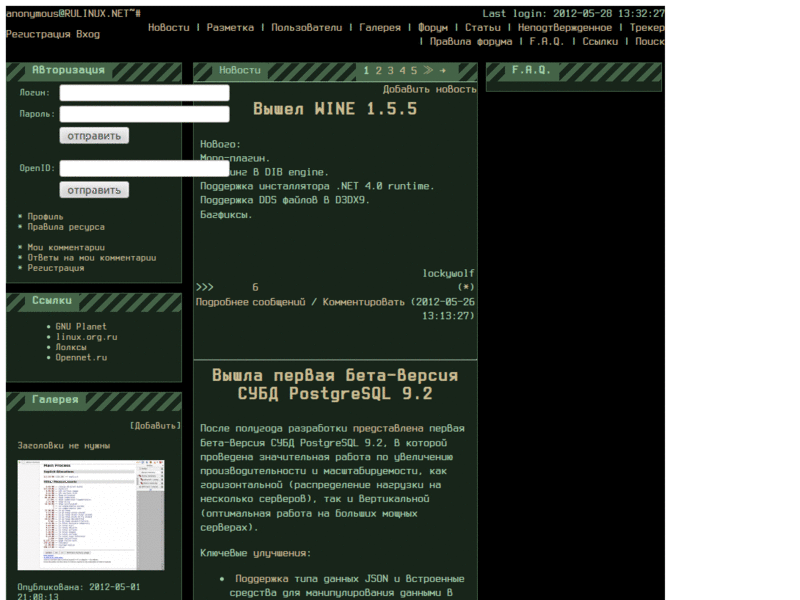Open the PostgreSQL 9.2 beta headline
This screenshot has height=600, width=800.
pyautogui.click(x=335, y=385)
